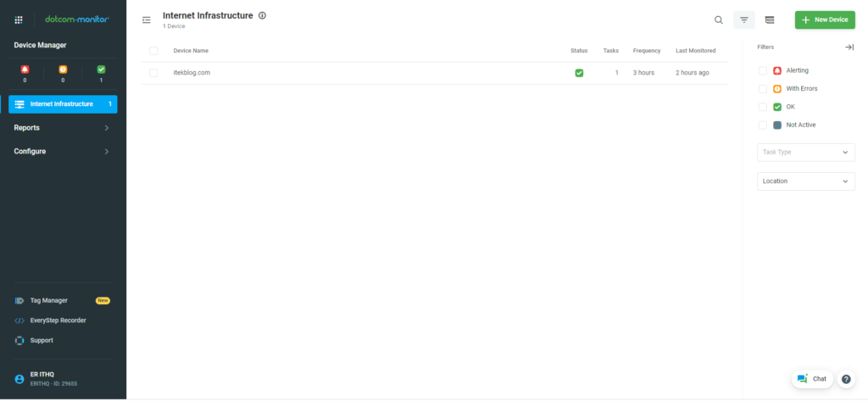Screen dimensions: 868x401
Task: Open Support
Action: [x=42, y=341]
